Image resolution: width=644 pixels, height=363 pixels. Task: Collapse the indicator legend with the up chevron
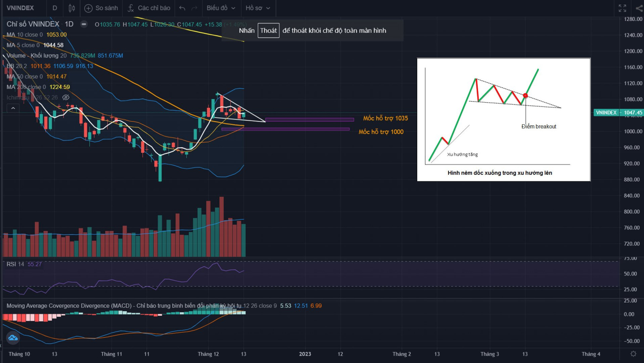click(13, 108)
